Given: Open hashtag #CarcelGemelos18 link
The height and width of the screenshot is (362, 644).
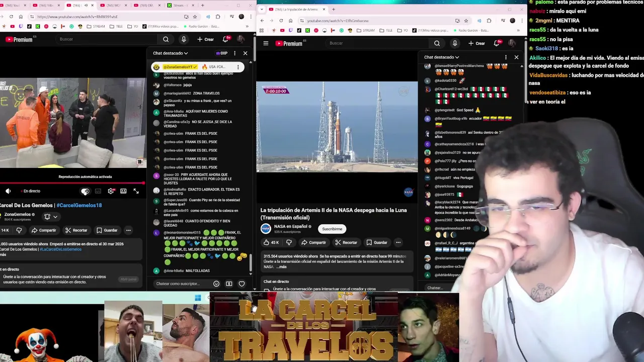Looking at the screenshot, I should coord(79,205).
